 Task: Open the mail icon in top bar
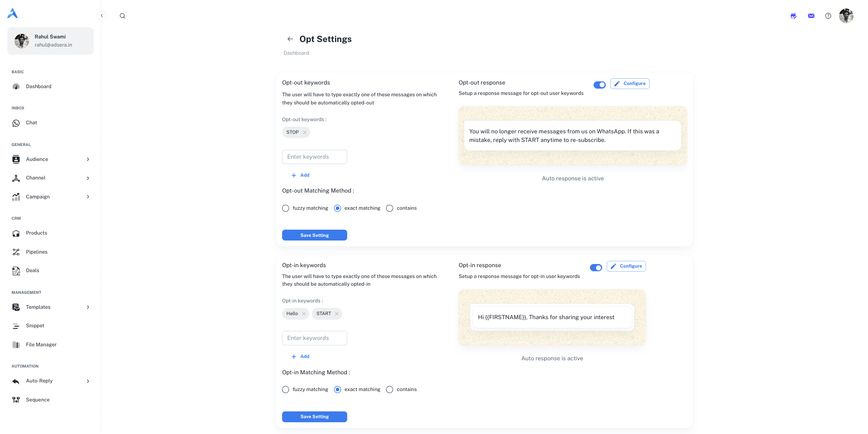tap(811, 16)
